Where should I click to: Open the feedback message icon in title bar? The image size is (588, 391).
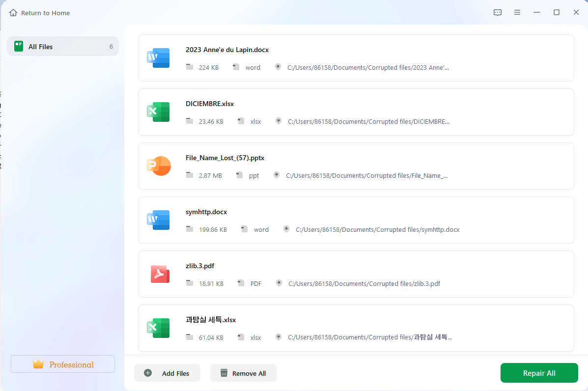click(x=498, y=13)
